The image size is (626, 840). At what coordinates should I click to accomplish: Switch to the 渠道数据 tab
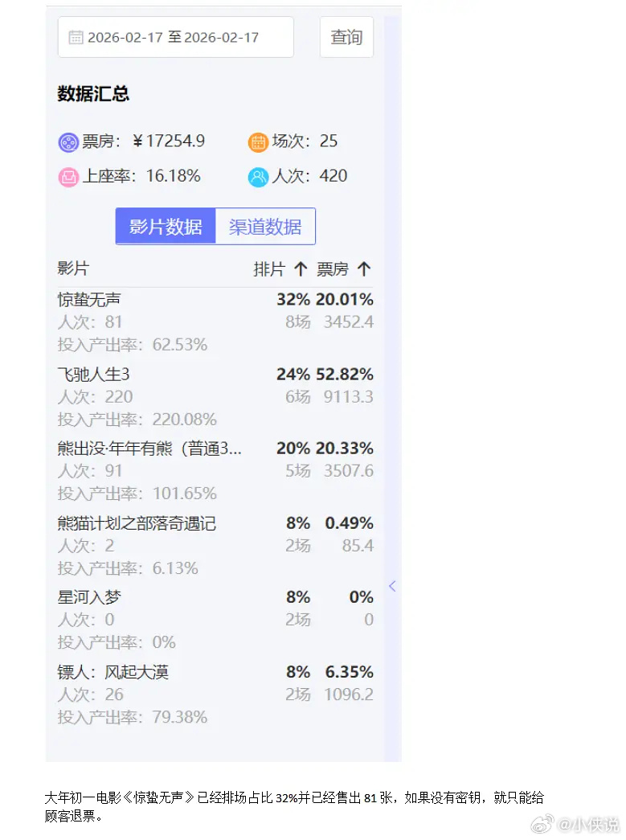point(265,226)
